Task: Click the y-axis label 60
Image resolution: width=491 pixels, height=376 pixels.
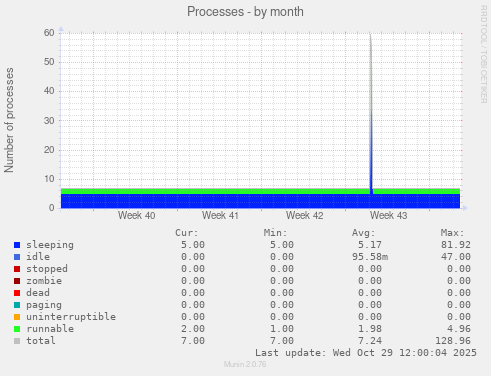Action: point(49,33)
